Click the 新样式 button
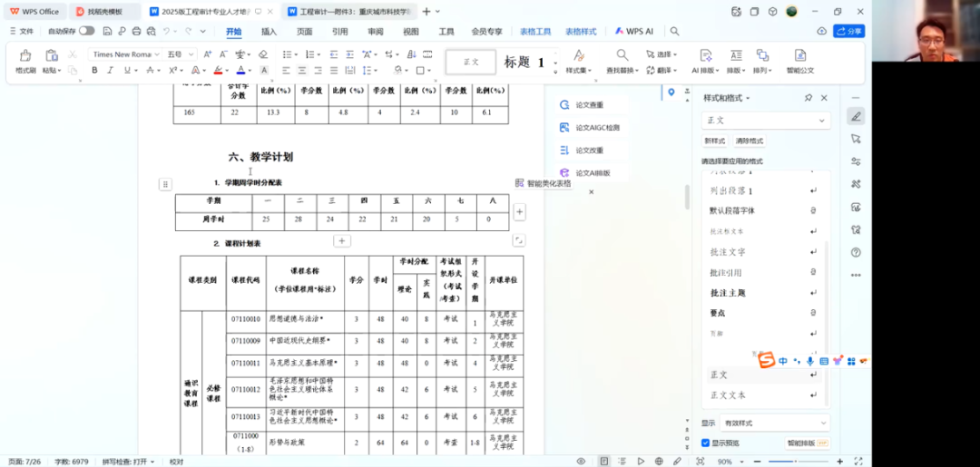 coord(715,141)
